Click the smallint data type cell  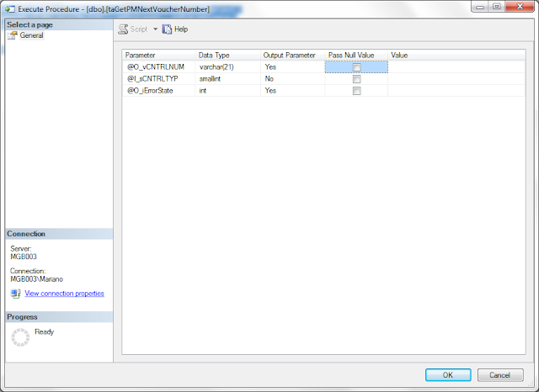coord(228,79)
